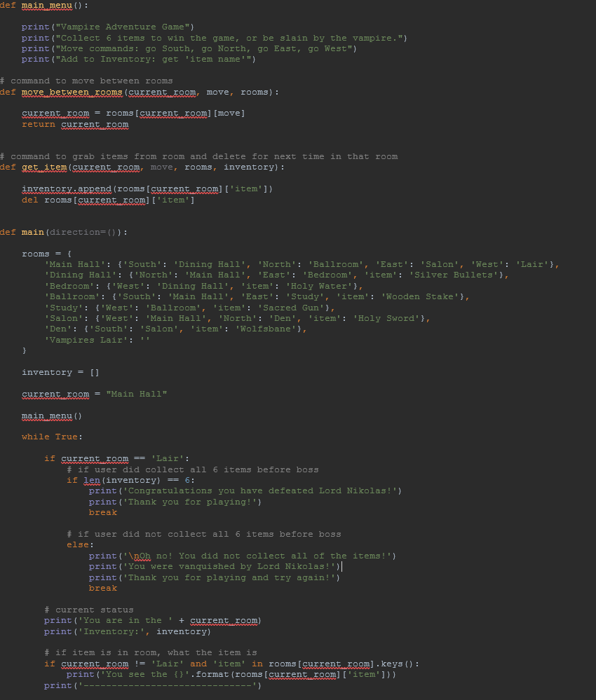The height and width of the screenshot is (700, 596).
Task: Click the get_item function name
Action: click(x=43, y=167)
